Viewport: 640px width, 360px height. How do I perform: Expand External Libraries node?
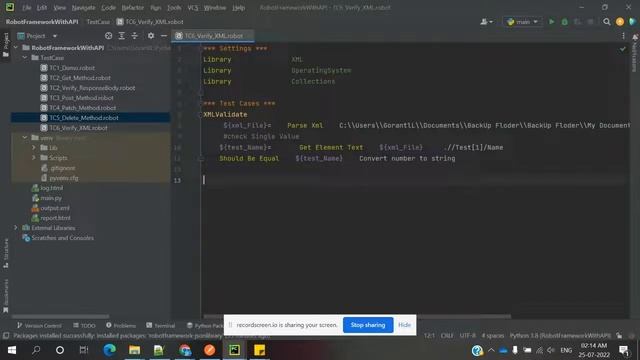tap(16, 228)
